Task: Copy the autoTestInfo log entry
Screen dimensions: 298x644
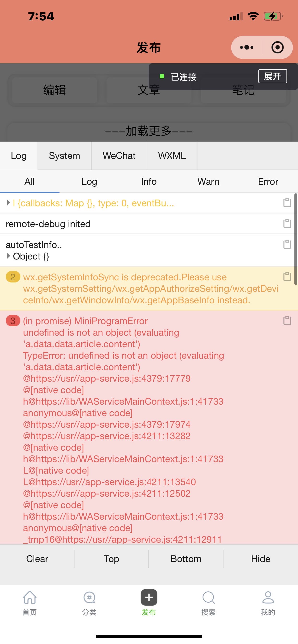Action: click(x=287, y=244)
